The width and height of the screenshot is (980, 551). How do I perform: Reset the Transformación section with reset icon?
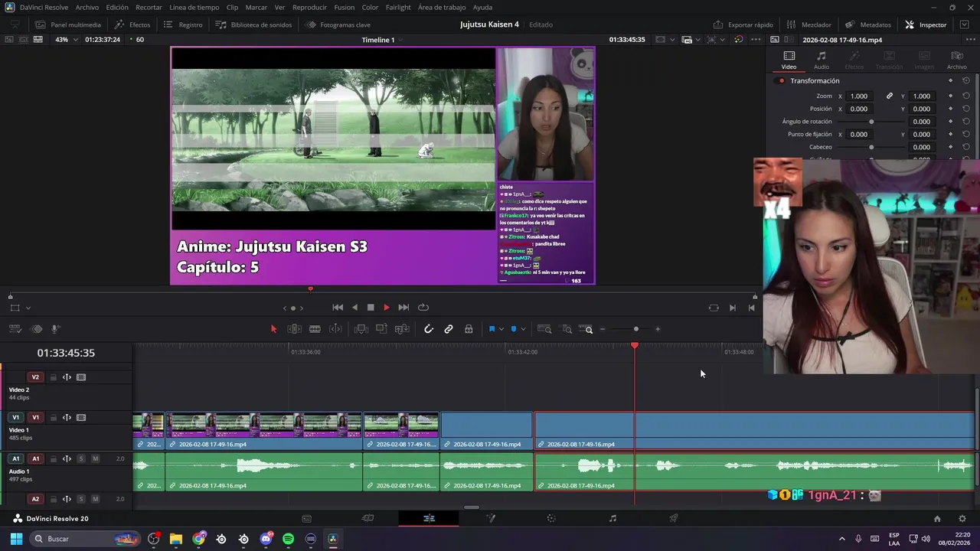[x=966, y=81]
